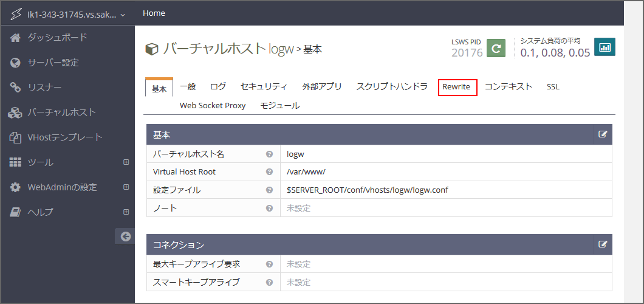Expand the ツール sidebar menu
The height and width of the screenshot is (304, 644).
point(126,162)
